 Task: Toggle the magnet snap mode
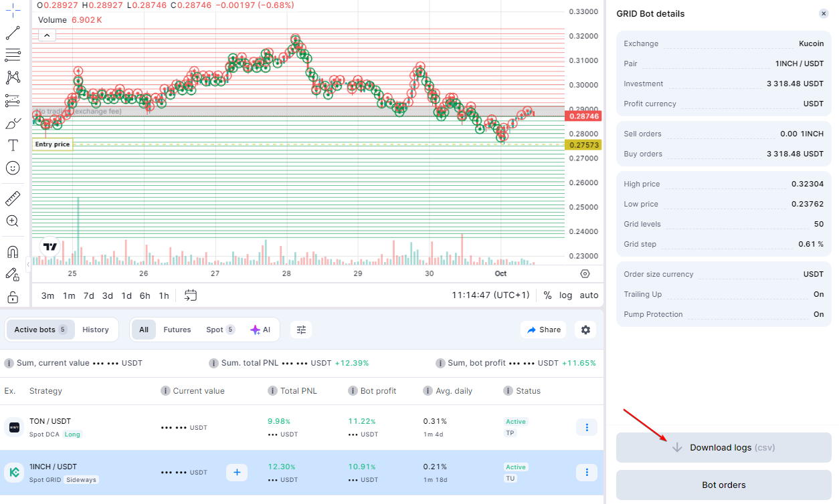tap(13, 252)
